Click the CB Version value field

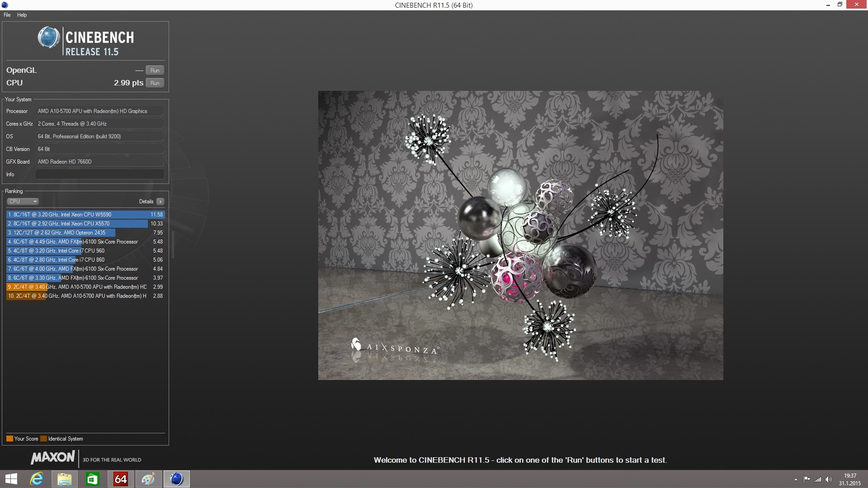[99, 149]
